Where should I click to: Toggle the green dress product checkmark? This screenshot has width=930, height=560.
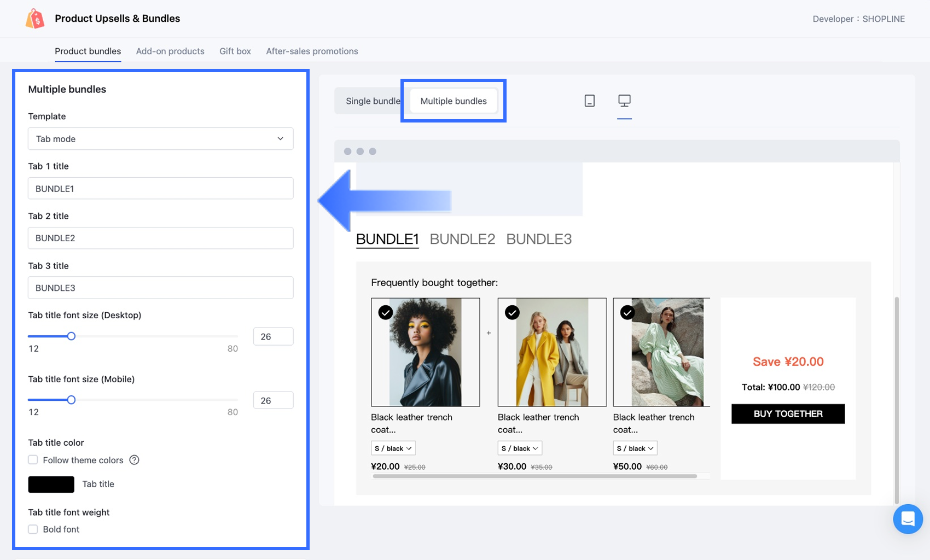pyautogui.click(x=627, y=312)
